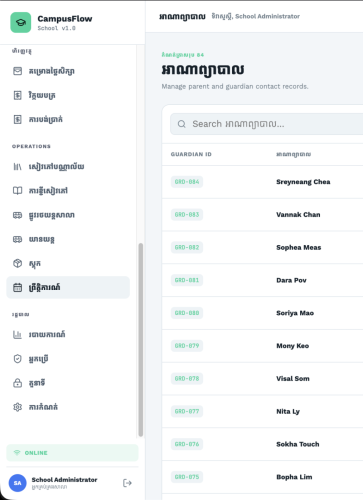Click the logout arrow icon
363x500 pixels.
(127, 483)
